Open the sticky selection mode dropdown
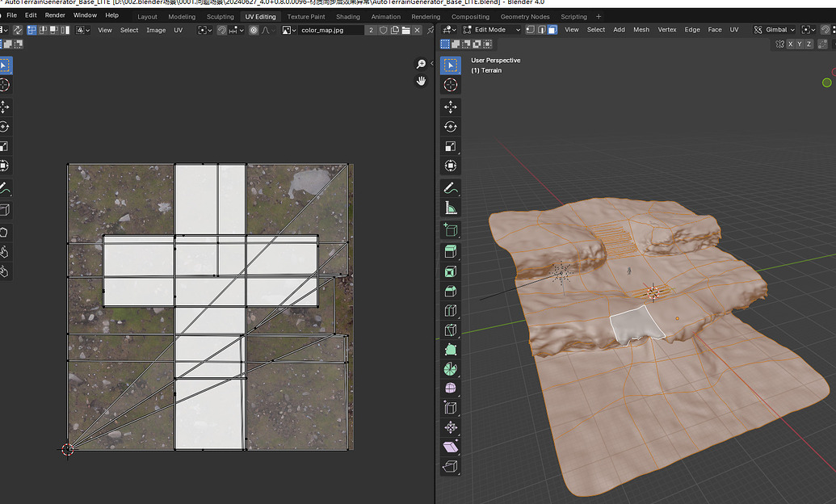The height and width of the screenshot is (504, 836). click(82, 30)
